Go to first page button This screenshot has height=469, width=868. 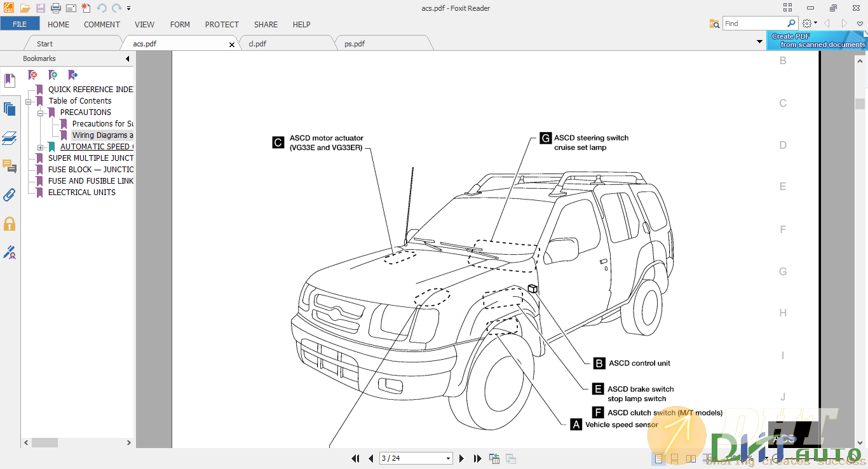[x=356, y=458]
